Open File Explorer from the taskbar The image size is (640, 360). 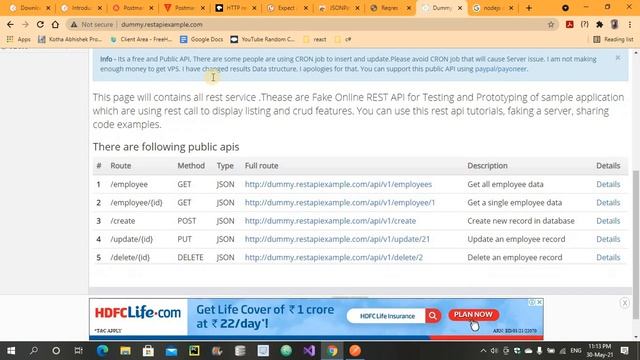(125, 351)
